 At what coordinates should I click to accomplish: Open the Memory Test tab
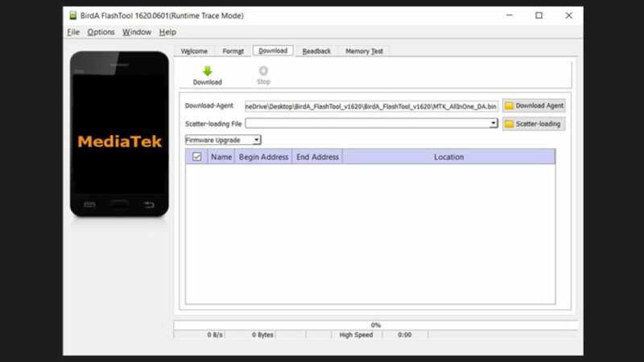point(364,51)
